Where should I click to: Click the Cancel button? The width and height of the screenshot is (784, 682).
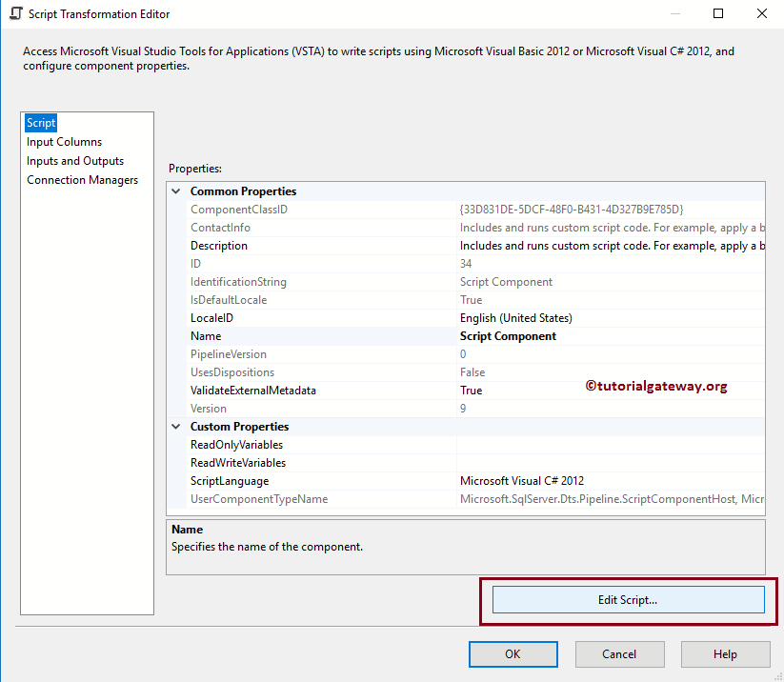[x=619, y=654]
